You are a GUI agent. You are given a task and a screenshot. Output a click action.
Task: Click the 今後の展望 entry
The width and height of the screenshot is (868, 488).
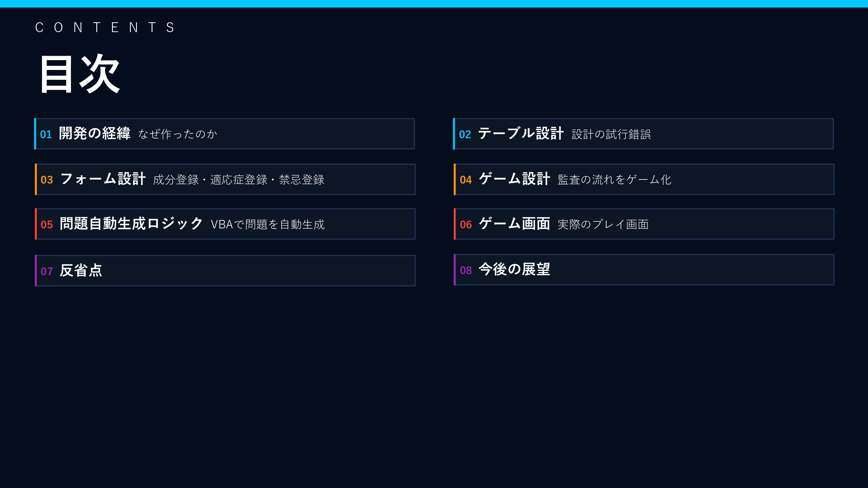(514, 269)
